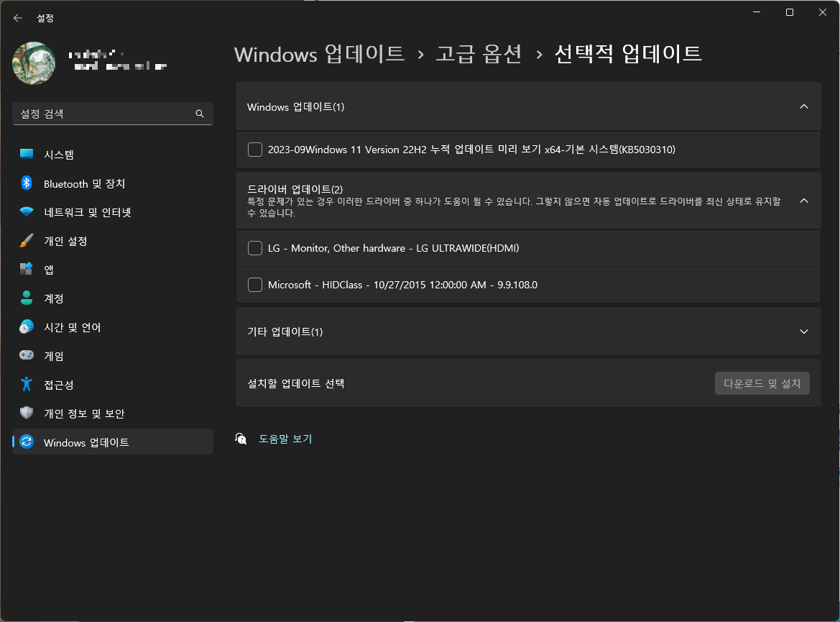This screenshot has width=840, height=622.
Task: Click the paintbrush 개인 설정 icon
Action: tap(27, 240)
